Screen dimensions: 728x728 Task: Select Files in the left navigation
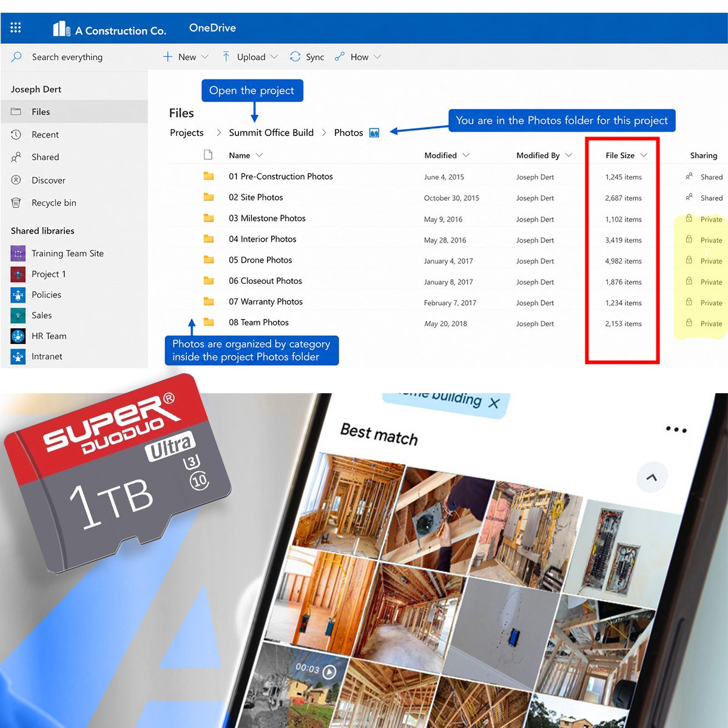pyautogui.click(x=74, y=112)
